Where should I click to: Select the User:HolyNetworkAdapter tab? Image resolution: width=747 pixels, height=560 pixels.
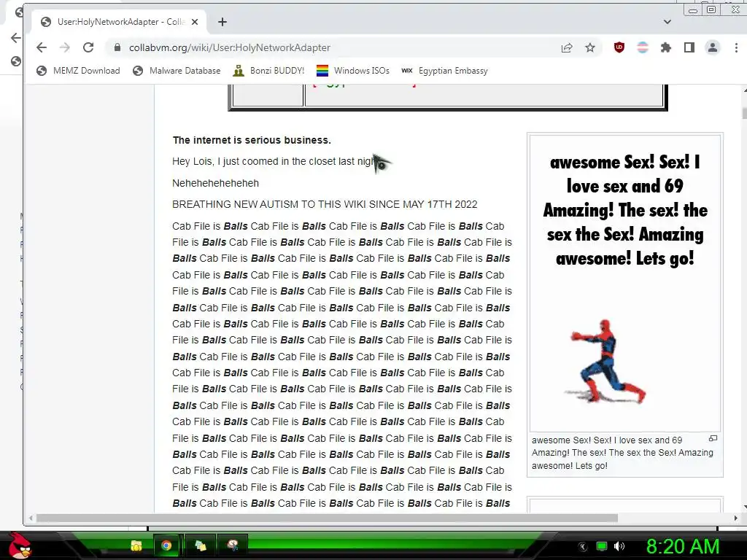119,21
